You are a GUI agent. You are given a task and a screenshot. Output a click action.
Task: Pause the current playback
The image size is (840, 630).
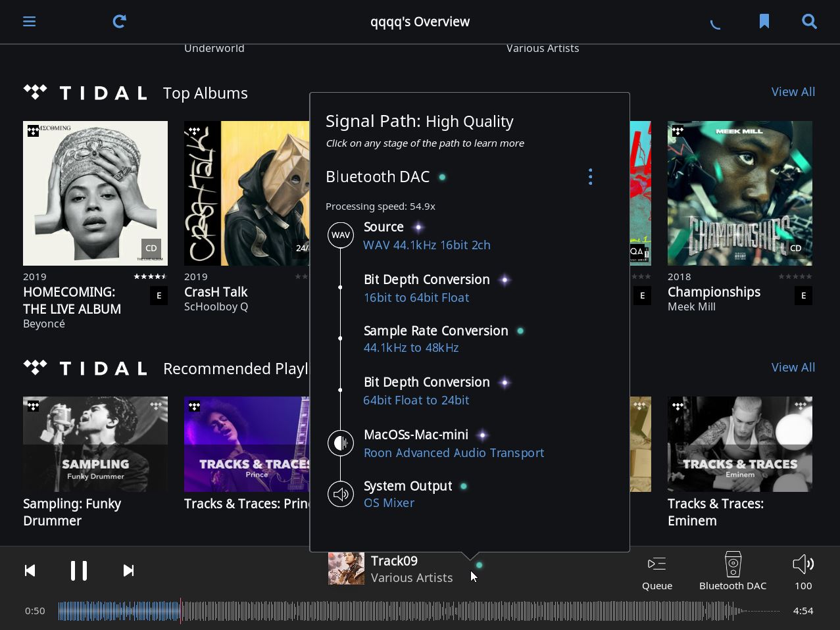pos(79,570)
